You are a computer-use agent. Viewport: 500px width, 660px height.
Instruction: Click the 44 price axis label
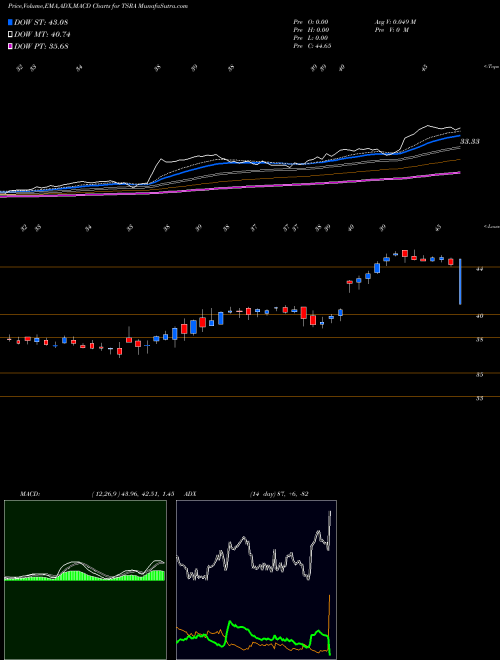click(x=479, y=269)
